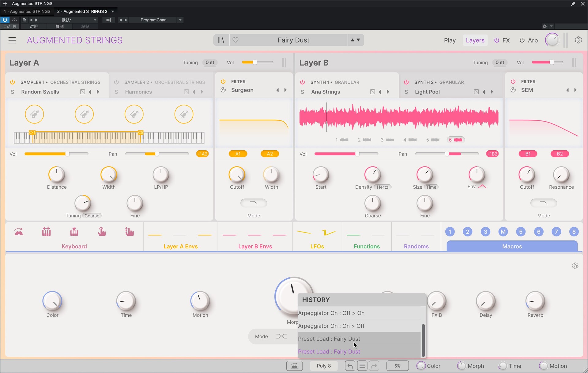Toggle the history list icon
The width and height of the screenshot is (588, 373).
tap(362, 366)
